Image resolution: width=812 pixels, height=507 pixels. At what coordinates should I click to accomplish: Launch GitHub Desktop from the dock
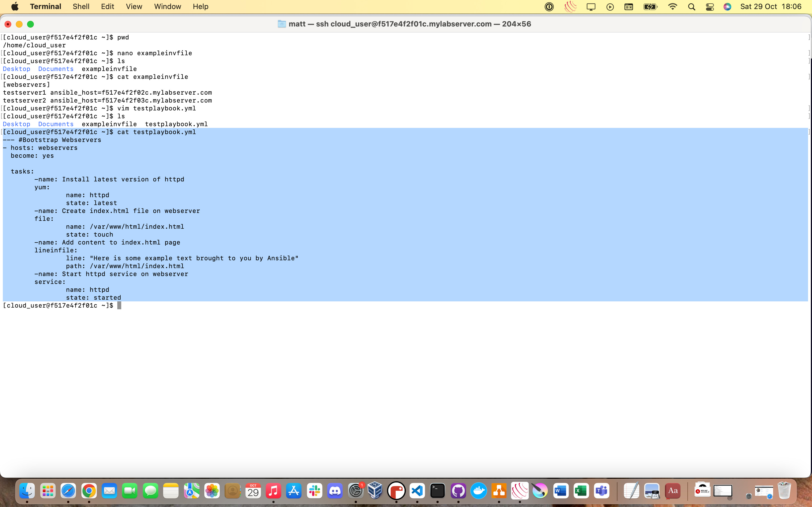tap(458, 491)
